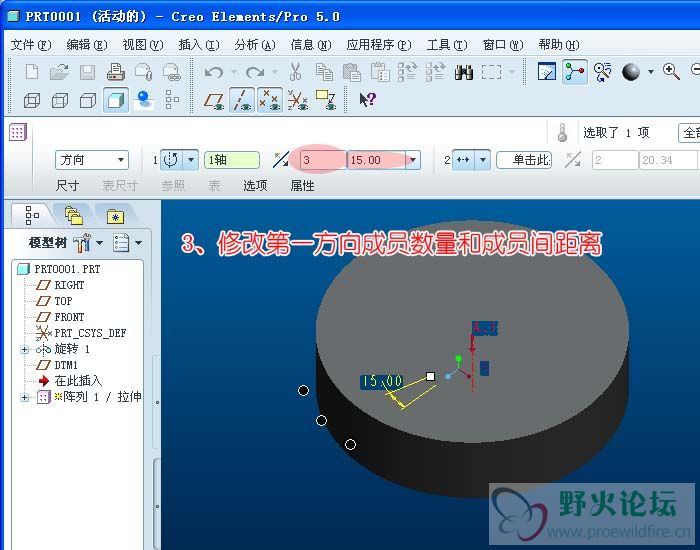This screenshot has height=550, width=700.
Task: Click the Paste Special icon
Action: [380, 72]
